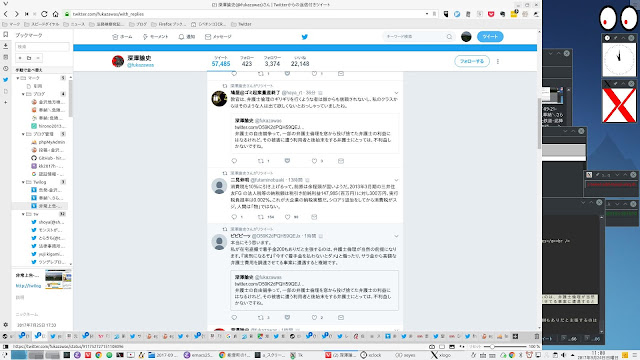640x360 pixels.
Task: Add a new web panel
Action: tap(5, 102)
